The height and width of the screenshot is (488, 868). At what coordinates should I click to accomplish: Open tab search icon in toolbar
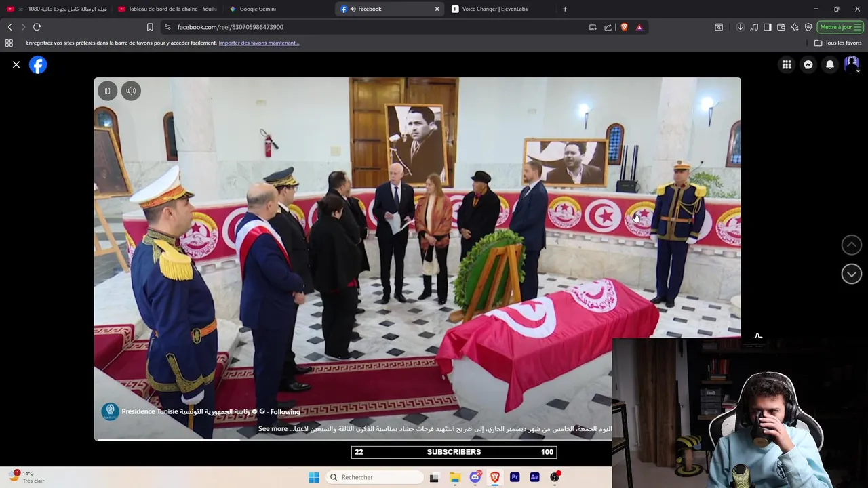click(719, 27)
